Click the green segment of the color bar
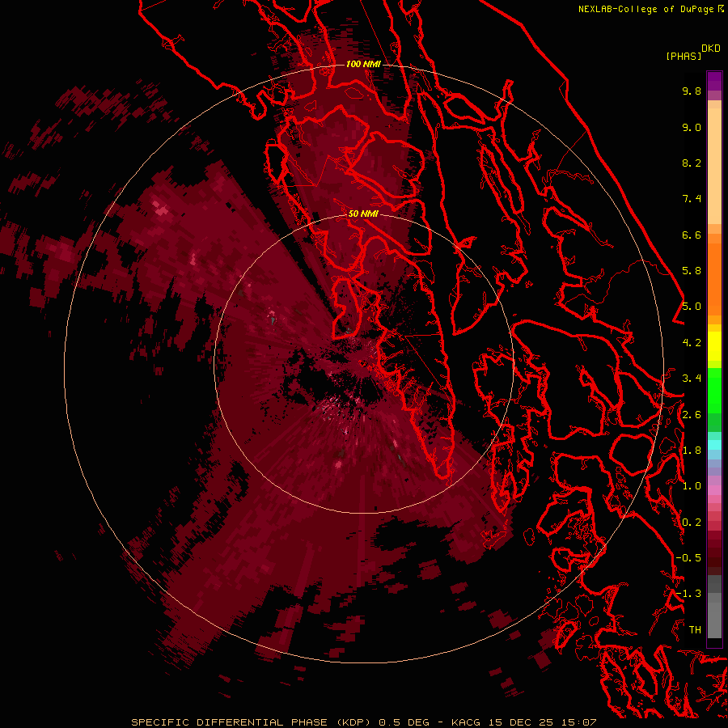 point(714,390)
